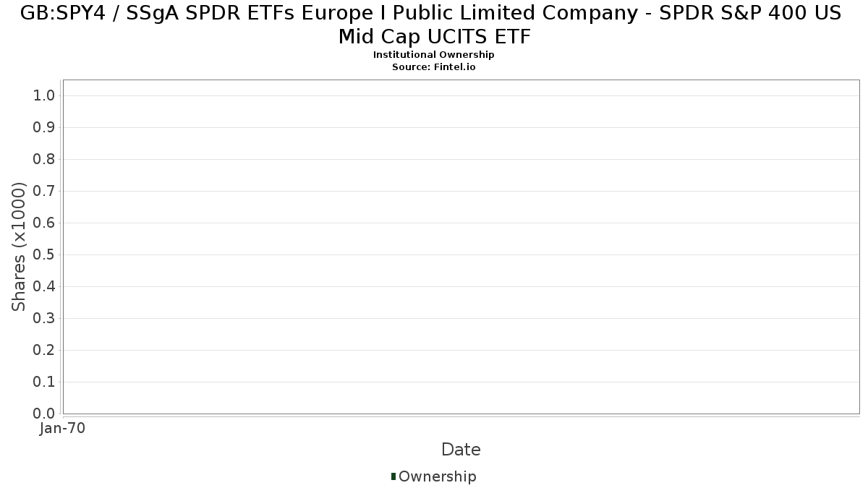The image size is (868, 488).
Task: Click the 0.8 y-axis tick label
Action: pos(45,160)
